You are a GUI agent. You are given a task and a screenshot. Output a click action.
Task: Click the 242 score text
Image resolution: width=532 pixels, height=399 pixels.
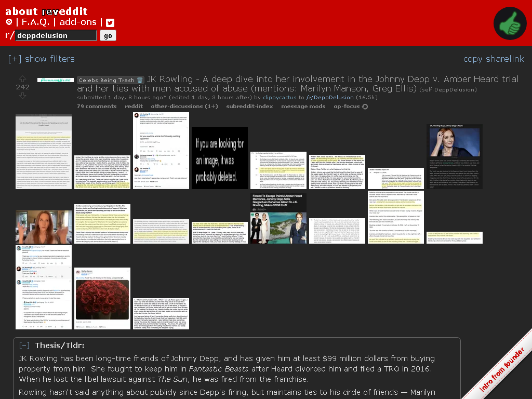click(x=22, y=87)
